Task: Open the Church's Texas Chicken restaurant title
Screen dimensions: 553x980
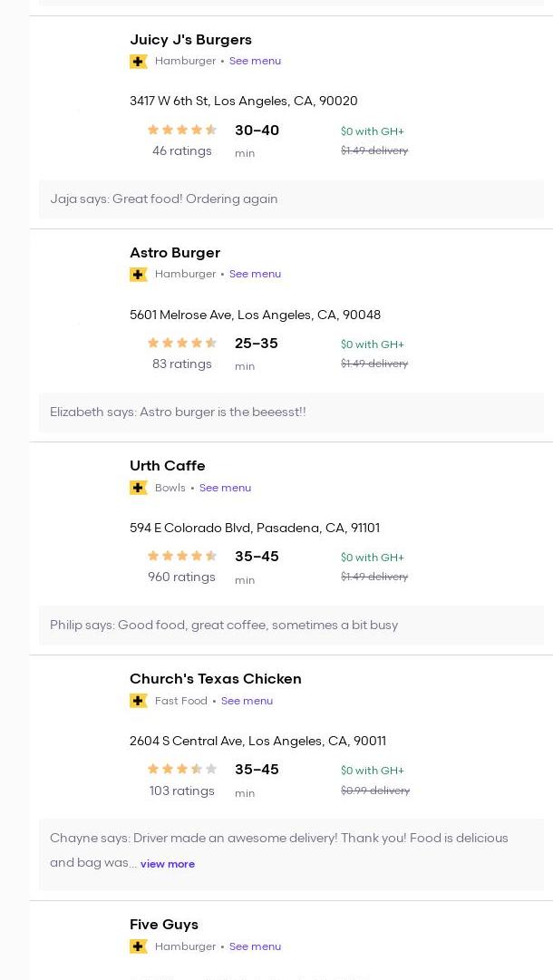Action: [216, 679]
